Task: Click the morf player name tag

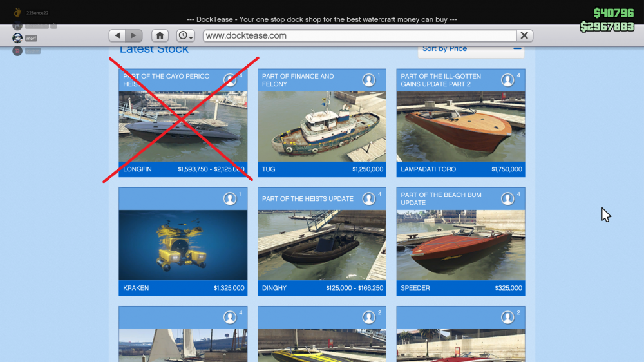Action: tap(31, 38)
